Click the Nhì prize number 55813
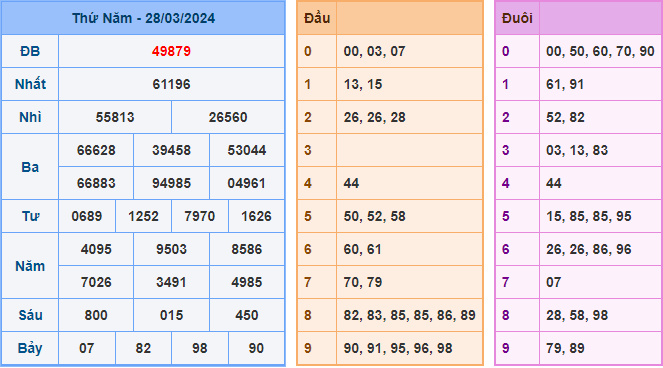 coord(115,117)
